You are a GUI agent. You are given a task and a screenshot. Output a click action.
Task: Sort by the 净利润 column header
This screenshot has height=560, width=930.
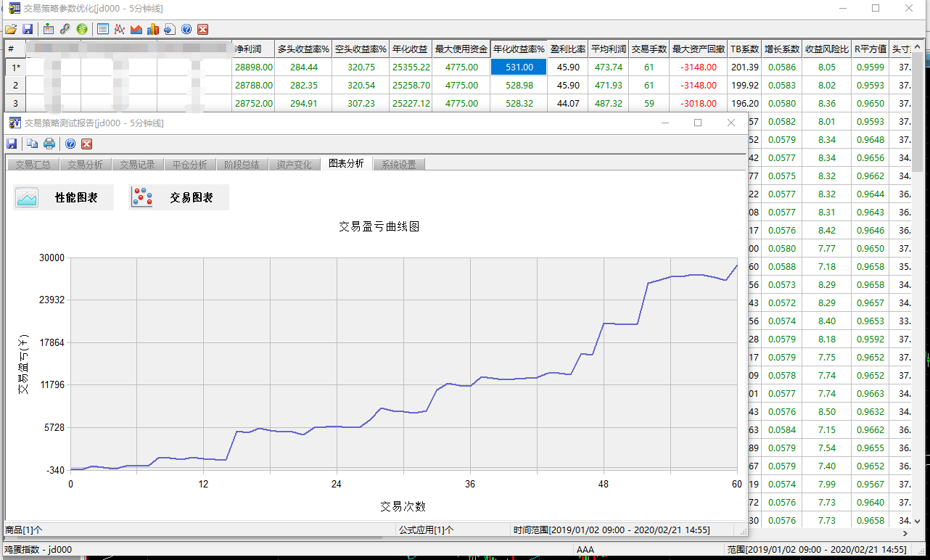click(x=253, y=49)
